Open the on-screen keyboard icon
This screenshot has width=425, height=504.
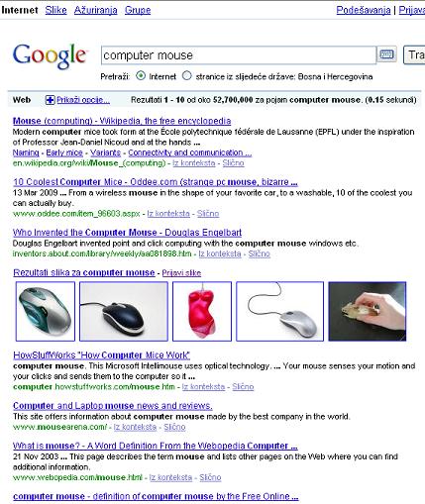click(386, 54)
